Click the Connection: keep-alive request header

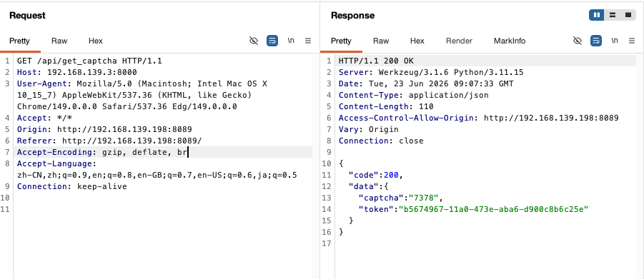pyautogui.click(x=72, y=187)
